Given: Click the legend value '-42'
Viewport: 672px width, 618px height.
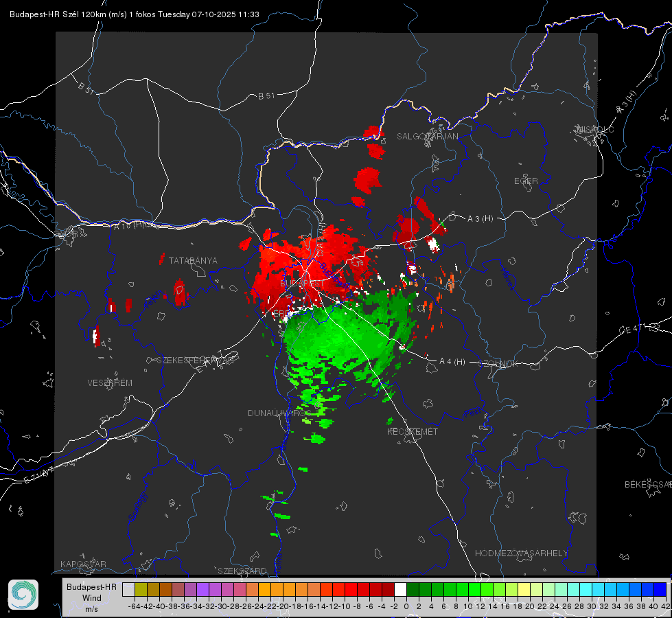Looking at the screenshot, I should pyautogui.click(x=147, y=606).
